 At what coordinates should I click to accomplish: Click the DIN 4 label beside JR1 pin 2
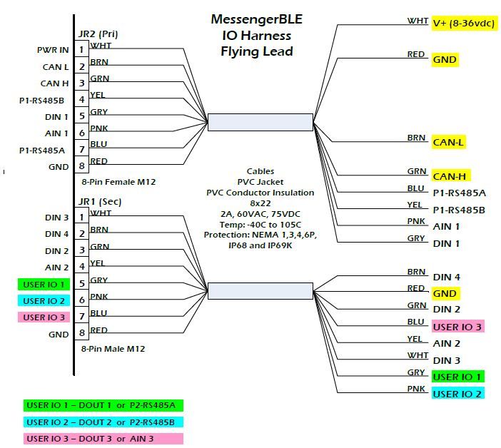(56, 234)
